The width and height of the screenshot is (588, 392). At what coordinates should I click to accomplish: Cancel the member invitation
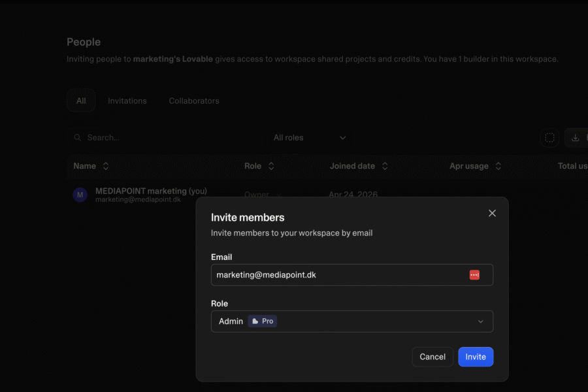pos(433,357)
